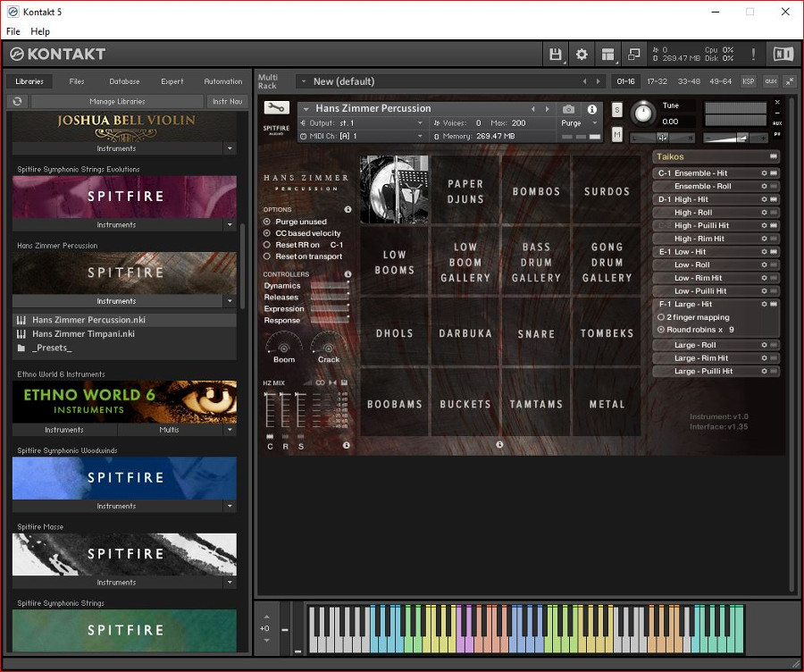Screen dimensions: 804x672
Task: Select the BOMBOS drum pad
Action: click(536, 191)
